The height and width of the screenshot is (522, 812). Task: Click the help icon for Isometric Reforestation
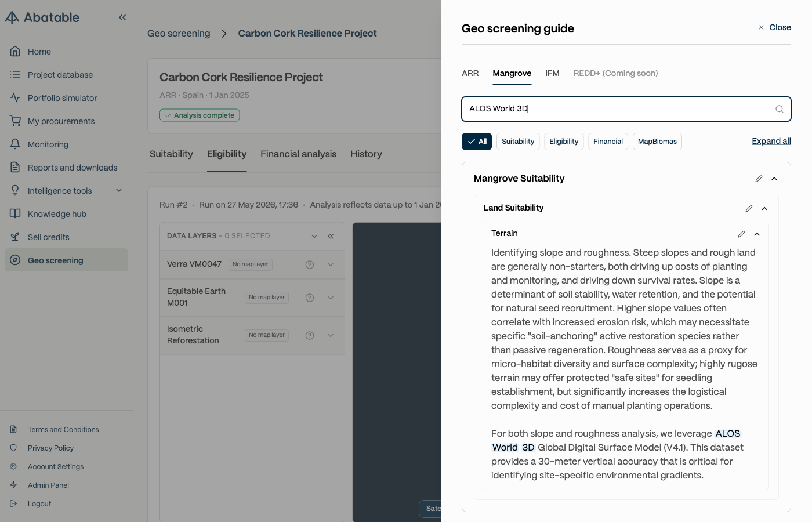point(310,335)
